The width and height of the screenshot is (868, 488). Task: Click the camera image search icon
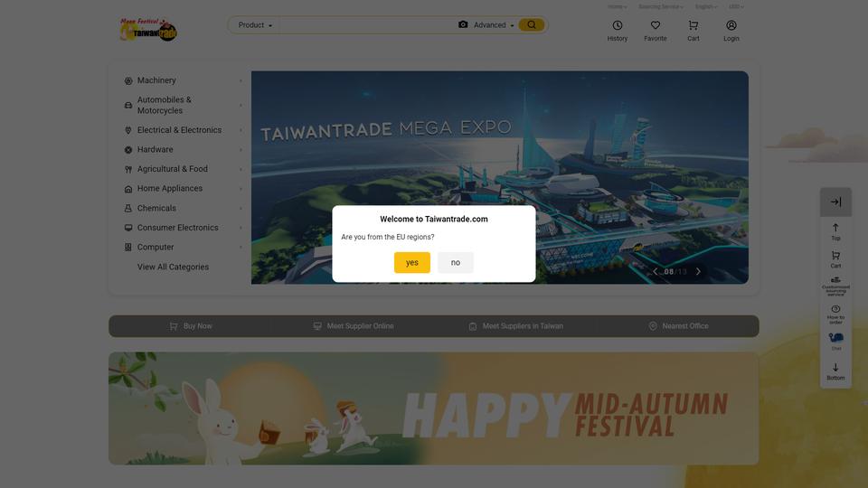[463, 25]
